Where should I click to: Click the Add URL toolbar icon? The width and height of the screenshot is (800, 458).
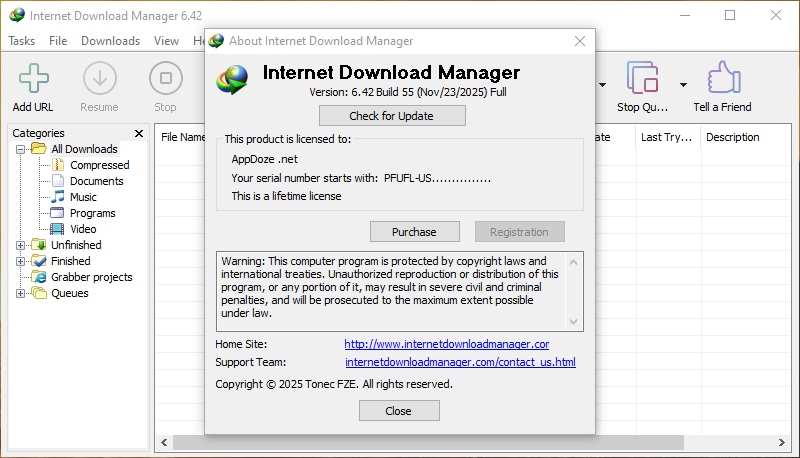point(33,79)
